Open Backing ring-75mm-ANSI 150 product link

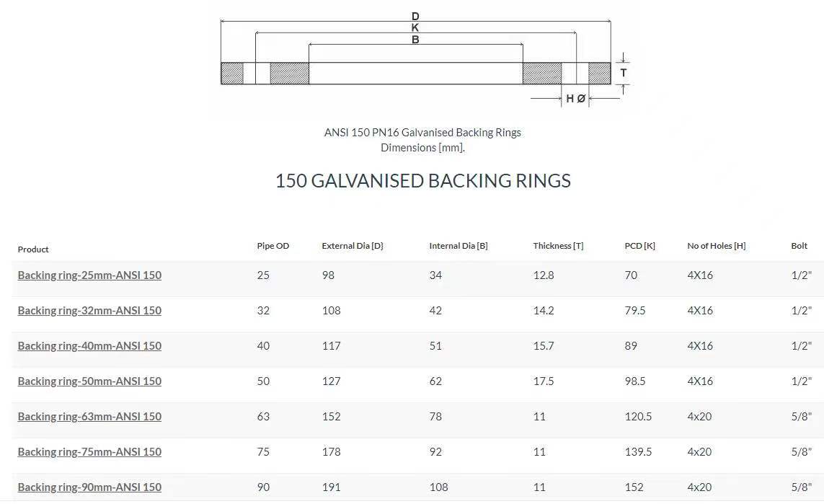89,451
